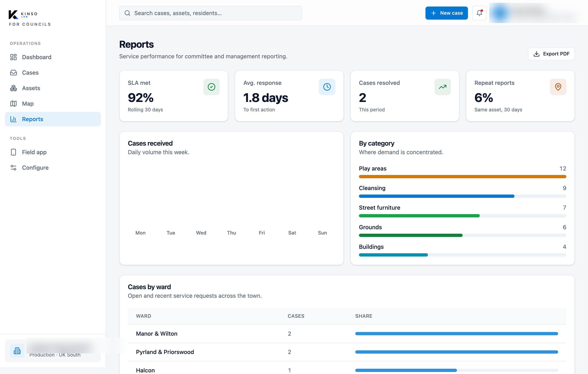Click the Grounds category label
This screenshot has height=374, width=588.
click(x=370, y=227)
